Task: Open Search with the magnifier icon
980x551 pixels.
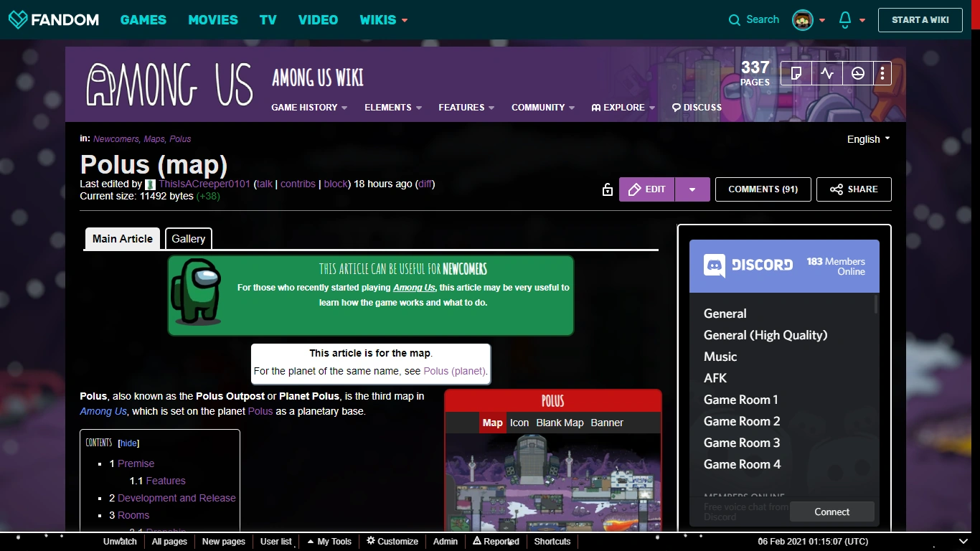Action: click(733, 19)
